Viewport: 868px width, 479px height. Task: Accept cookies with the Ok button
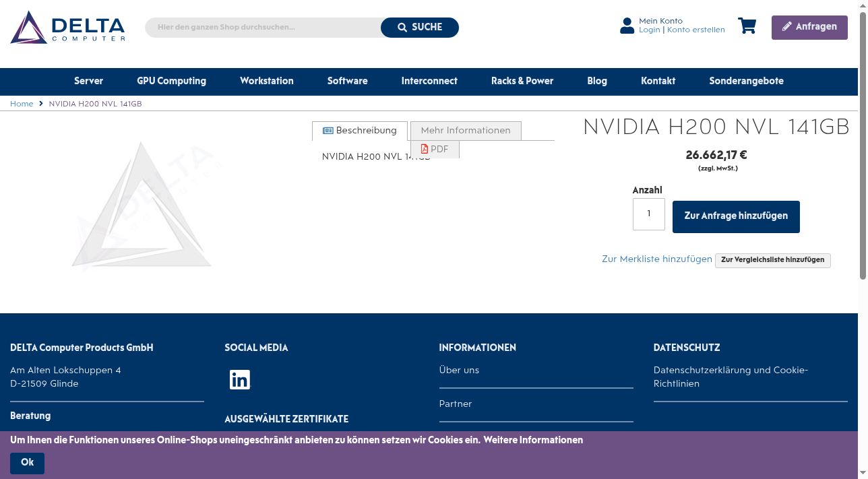tap(27, 463)
